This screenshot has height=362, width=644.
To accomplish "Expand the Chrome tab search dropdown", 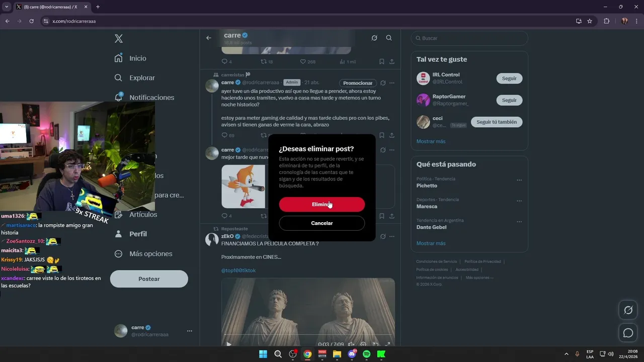I will 7,7.
